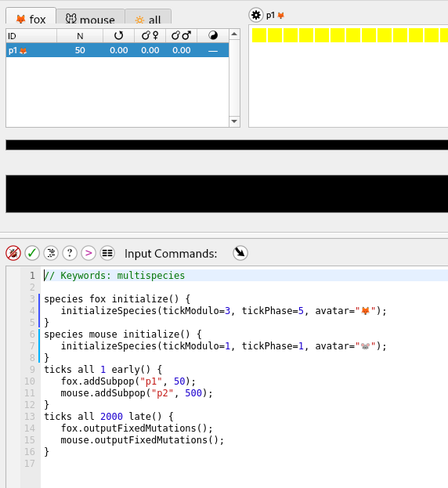
Task: Show the Eidos console with the > button
Action: 89,253
